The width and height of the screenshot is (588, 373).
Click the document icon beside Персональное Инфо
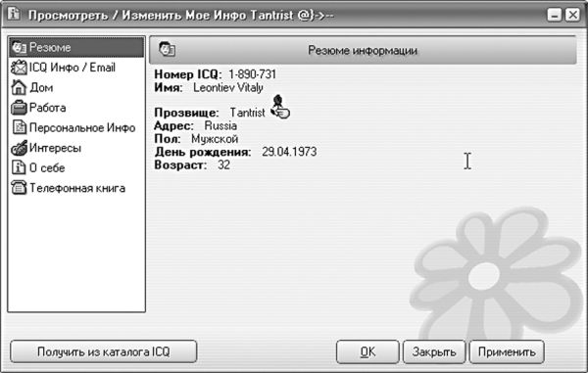20,127
